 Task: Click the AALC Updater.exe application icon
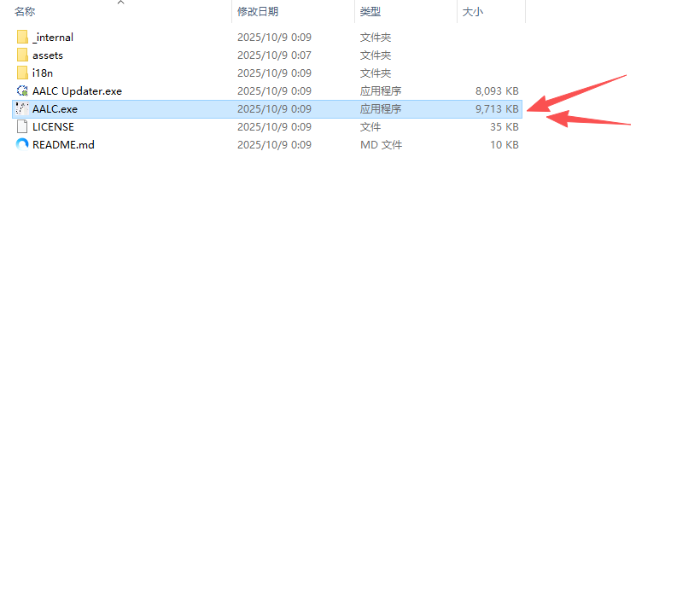coord(22,91)
